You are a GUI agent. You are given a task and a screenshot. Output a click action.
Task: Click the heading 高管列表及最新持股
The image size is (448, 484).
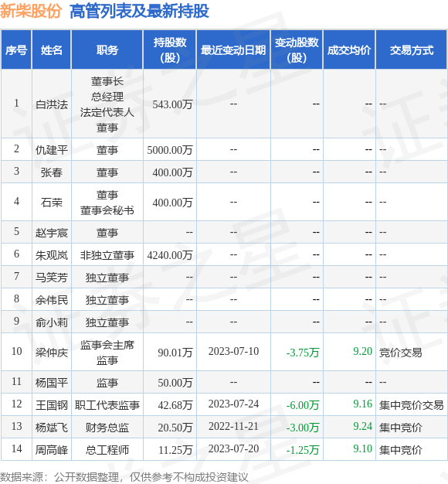point(139,12)
